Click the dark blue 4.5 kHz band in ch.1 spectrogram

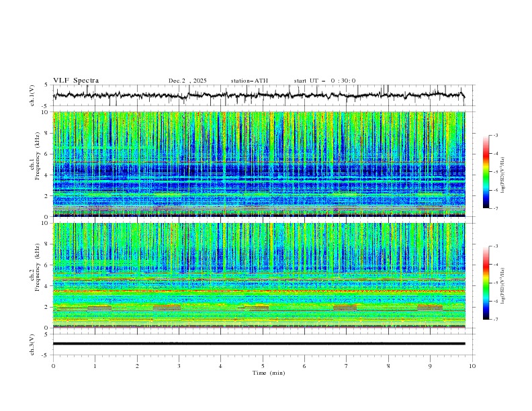pos(259,169)
